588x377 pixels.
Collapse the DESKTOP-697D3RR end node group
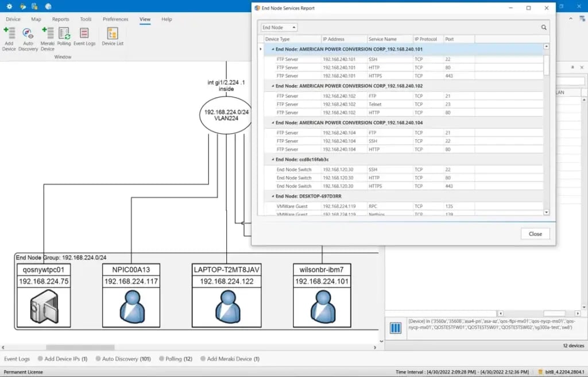pyautogui.click(x=273, y=196)
